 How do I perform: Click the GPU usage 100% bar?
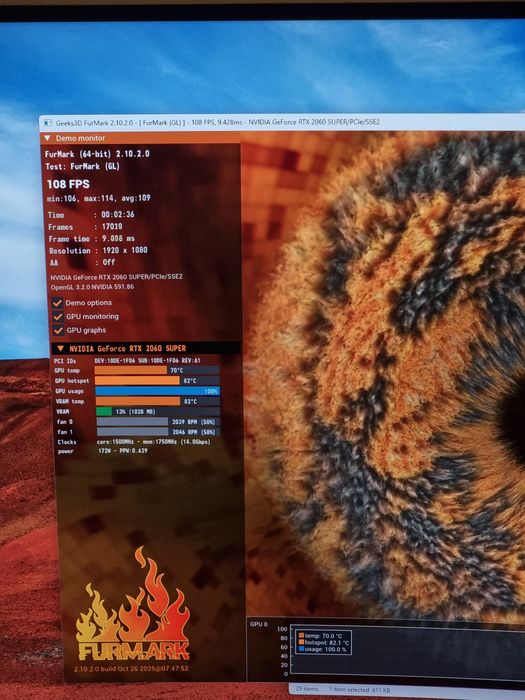158,391
